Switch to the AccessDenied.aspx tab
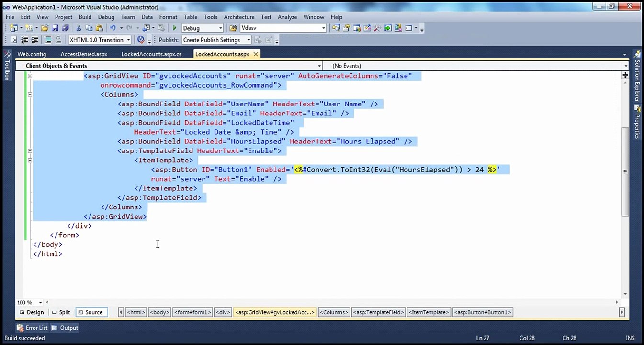The width and height of the screenshot is (644, 345). click(84, 54)
